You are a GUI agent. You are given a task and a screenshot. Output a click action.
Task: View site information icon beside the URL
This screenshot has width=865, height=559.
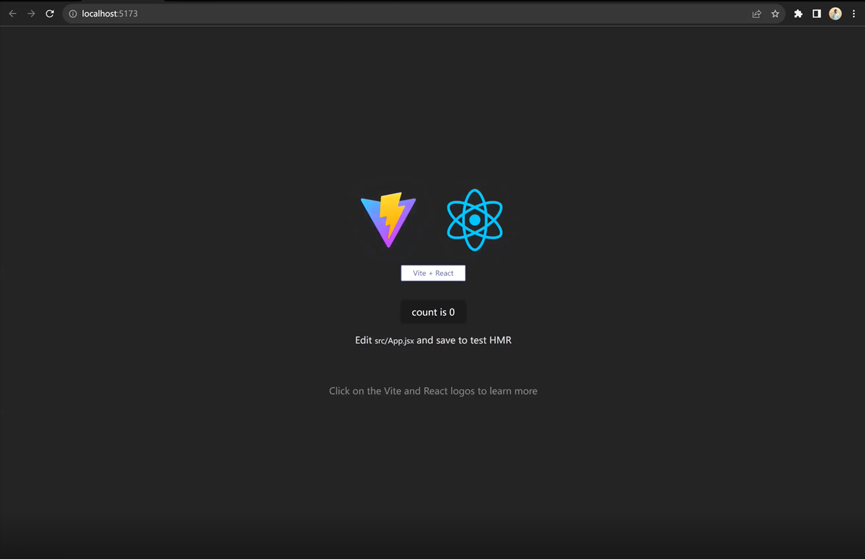73,14
